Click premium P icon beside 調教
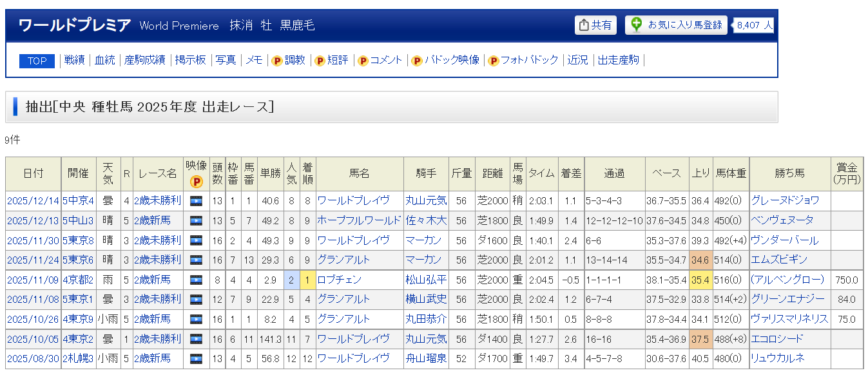The height and width of the screenshot is (375, 868). click(277, 61)
